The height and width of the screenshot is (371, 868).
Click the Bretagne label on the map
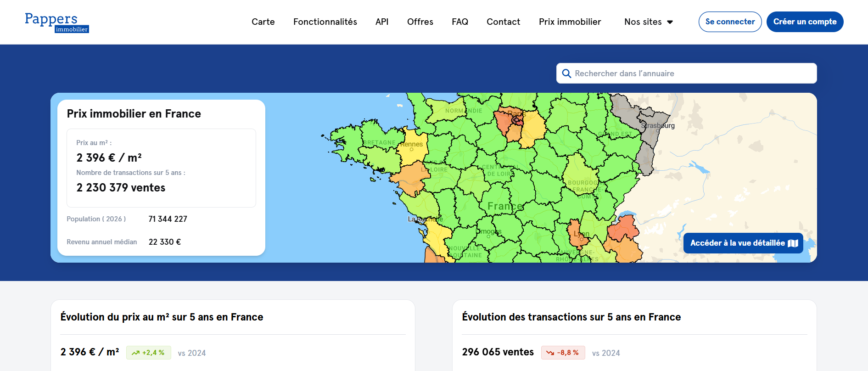coord(379,143)
